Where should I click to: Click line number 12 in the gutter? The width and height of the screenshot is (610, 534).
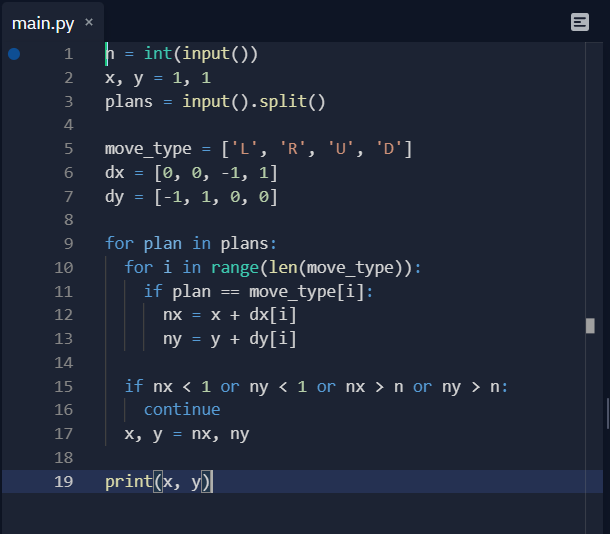click(x=64, y=315)
